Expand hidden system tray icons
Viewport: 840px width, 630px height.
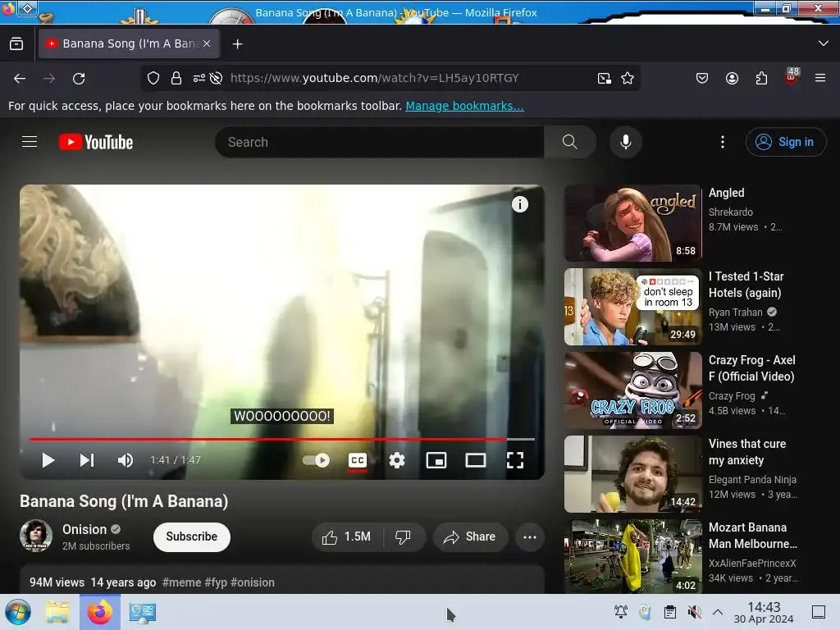click(x=718, y=612)
